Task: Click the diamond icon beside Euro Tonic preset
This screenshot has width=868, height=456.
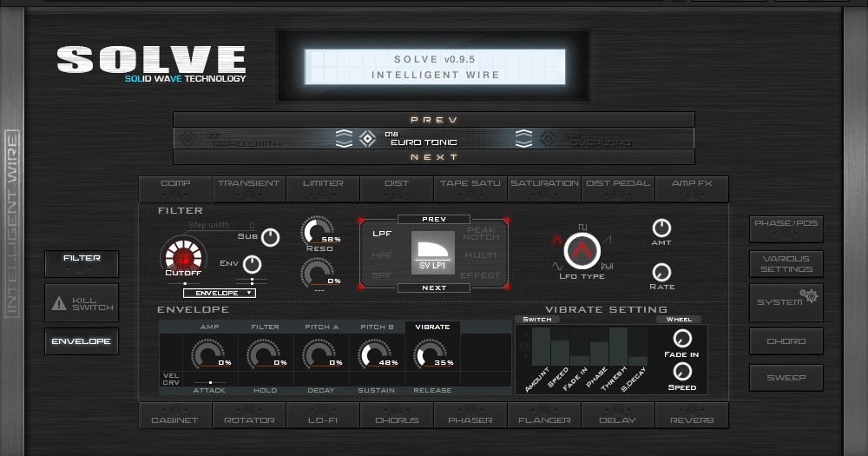Action: tap(367, 138)
